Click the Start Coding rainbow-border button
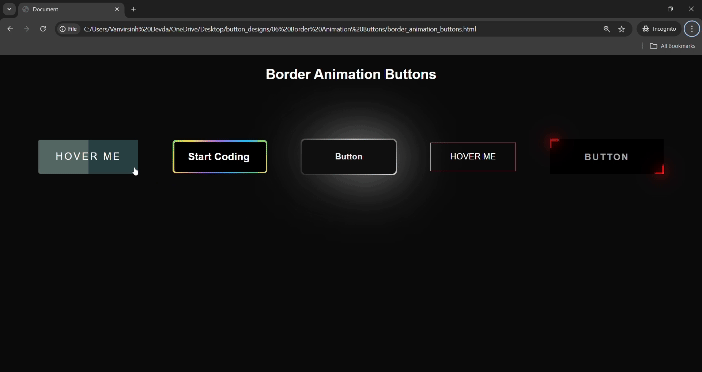Screen dimensions: 702x372 pyautogui.click(x=220, y=157)
